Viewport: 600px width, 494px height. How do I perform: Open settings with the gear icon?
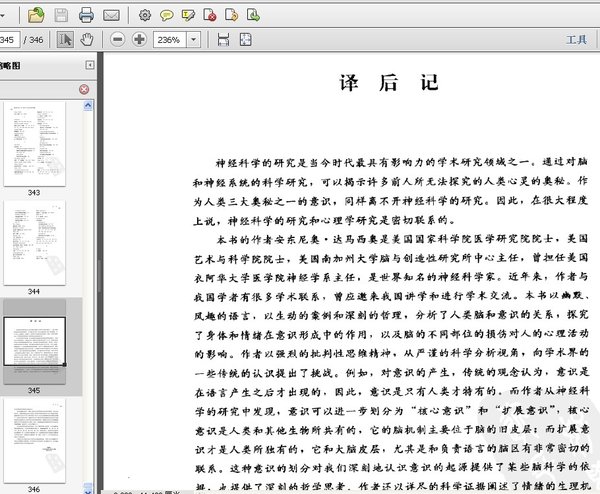[x=145, y=15]
